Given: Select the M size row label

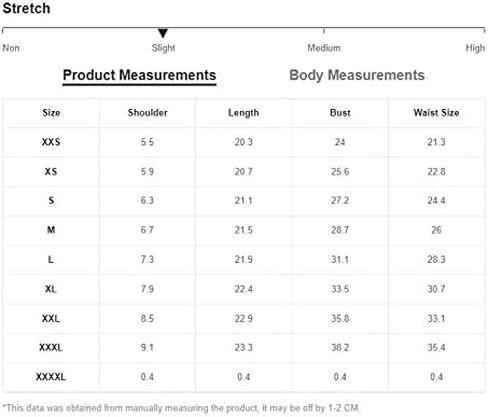Looking at the screenshot, I should tap(51, 230).
